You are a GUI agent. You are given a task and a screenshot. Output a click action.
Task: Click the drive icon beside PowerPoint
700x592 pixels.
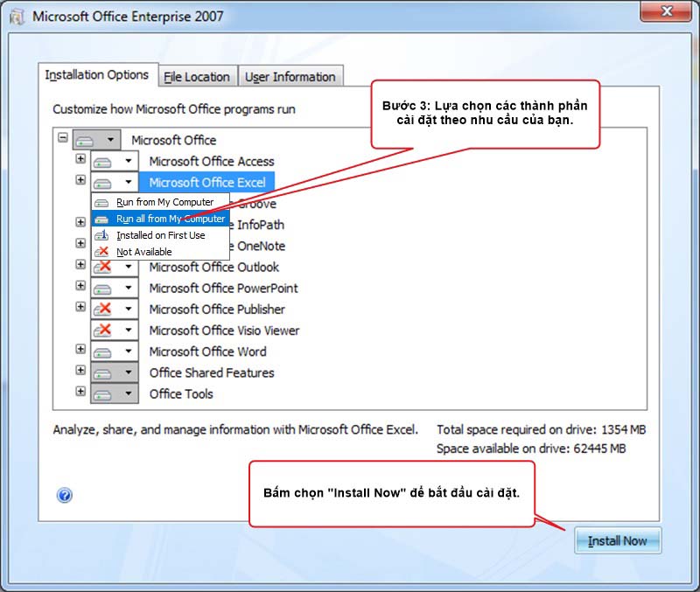pyautogui.click(x=102, y=289)
